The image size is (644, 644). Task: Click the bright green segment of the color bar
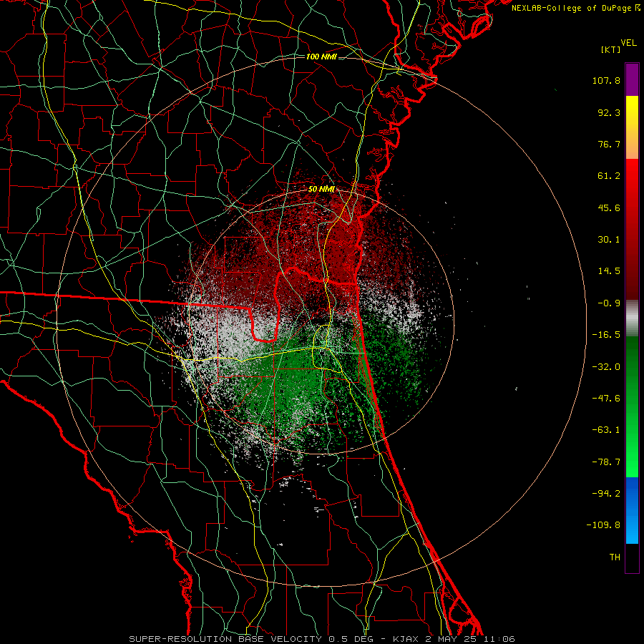632,406
